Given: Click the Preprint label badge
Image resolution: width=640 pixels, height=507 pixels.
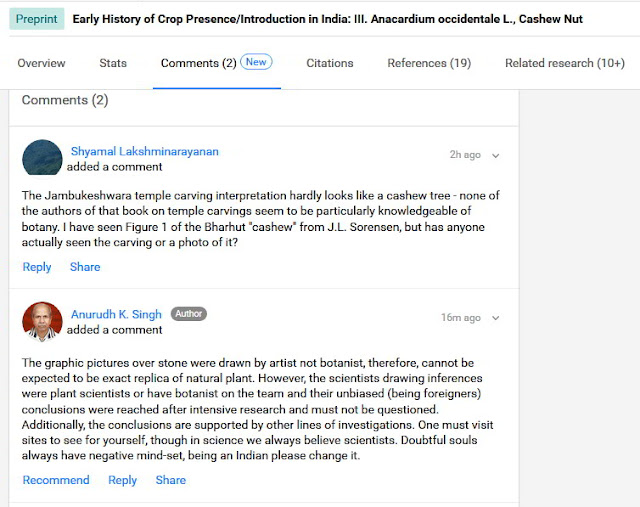Looking at the screenshot, I should (x=37, y=19).
